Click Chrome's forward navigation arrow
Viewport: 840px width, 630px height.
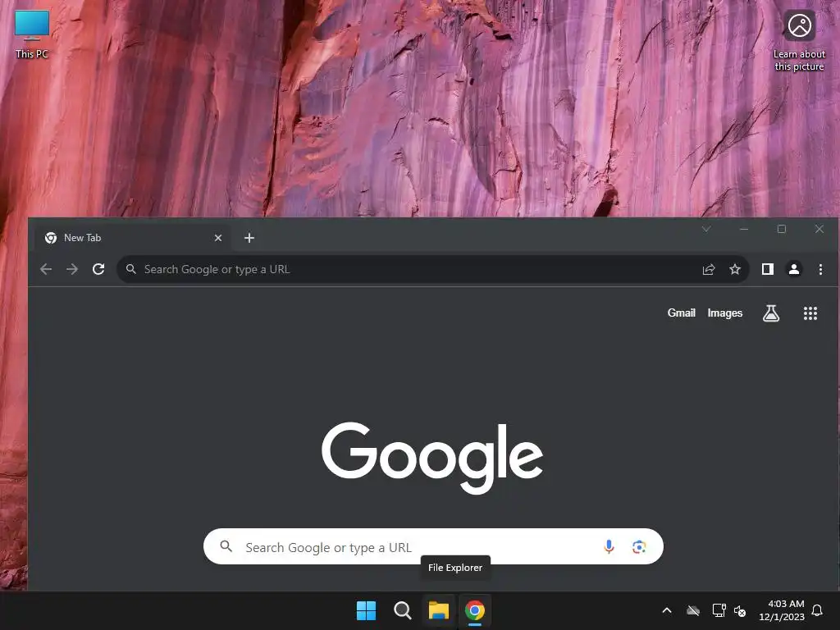[x=72, y=269]
